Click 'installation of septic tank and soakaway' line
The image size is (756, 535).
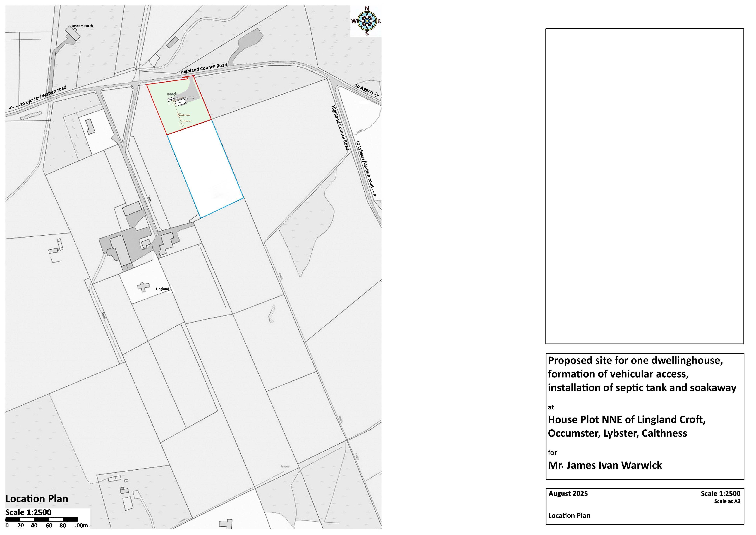tap(642, 388)
